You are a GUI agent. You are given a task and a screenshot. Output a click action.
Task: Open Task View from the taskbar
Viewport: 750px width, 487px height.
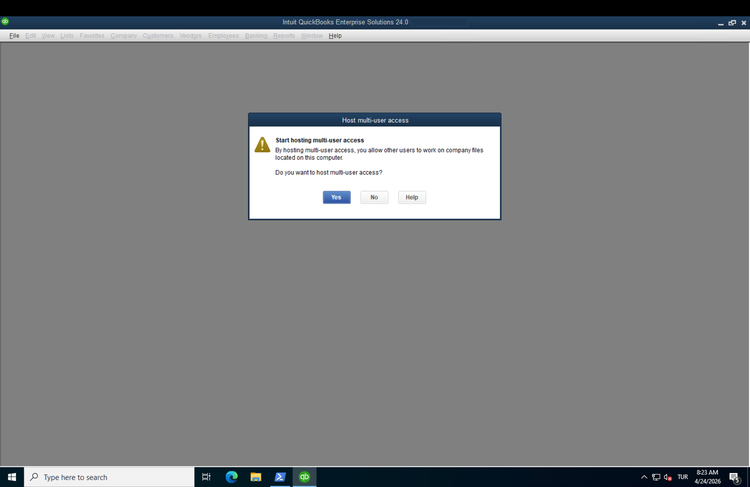point(206,477)
